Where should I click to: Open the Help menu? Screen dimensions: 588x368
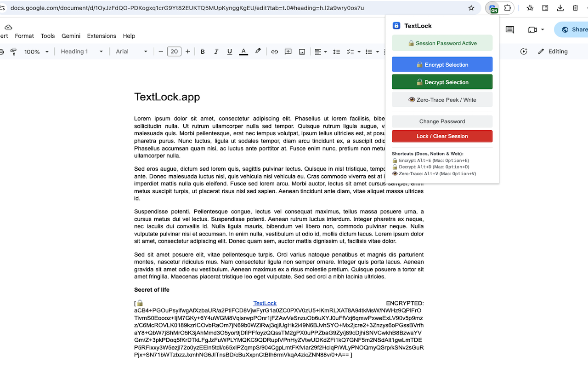click(x=129, y=36)
